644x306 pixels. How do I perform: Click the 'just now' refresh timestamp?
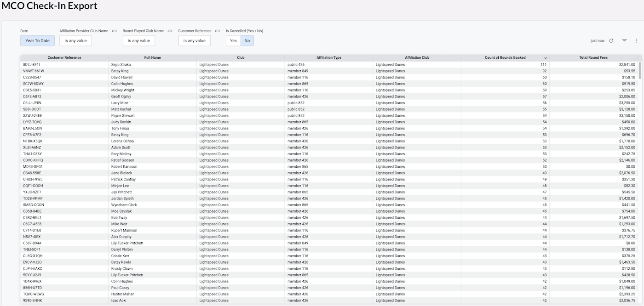click(x=598, y=41)
